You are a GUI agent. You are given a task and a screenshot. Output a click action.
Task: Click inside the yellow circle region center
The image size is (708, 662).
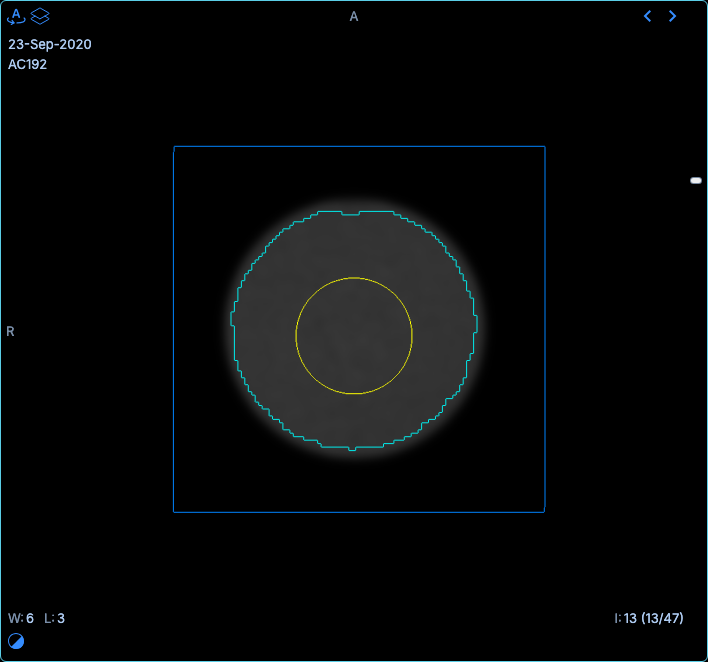point(354,336)
